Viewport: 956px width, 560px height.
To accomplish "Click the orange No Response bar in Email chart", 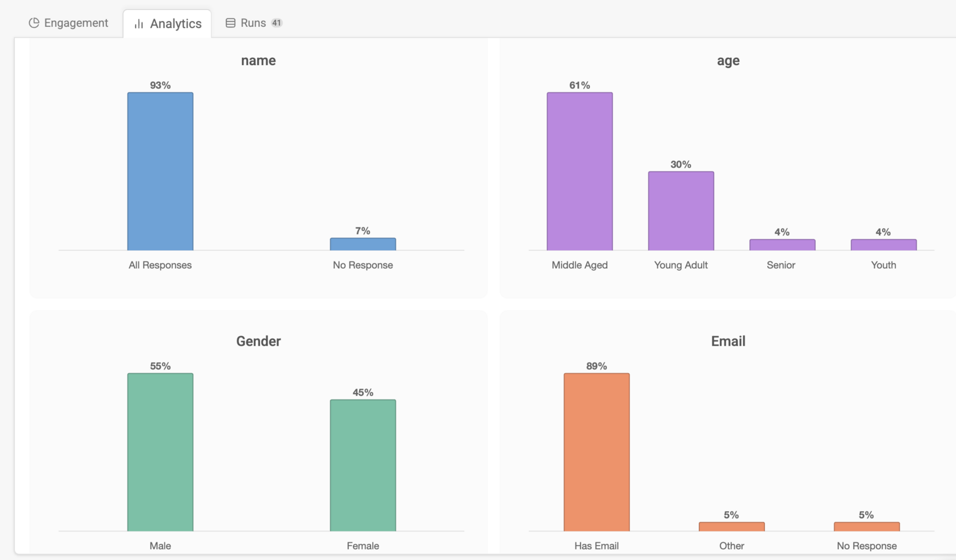I will click(x=866, y=527).
